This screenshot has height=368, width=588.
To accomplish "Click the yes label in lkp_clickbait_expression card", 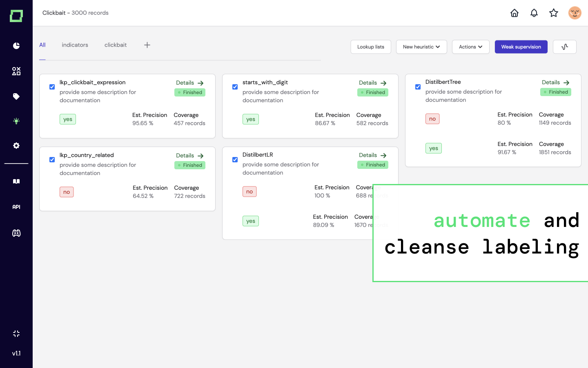I will coord(68,119).
